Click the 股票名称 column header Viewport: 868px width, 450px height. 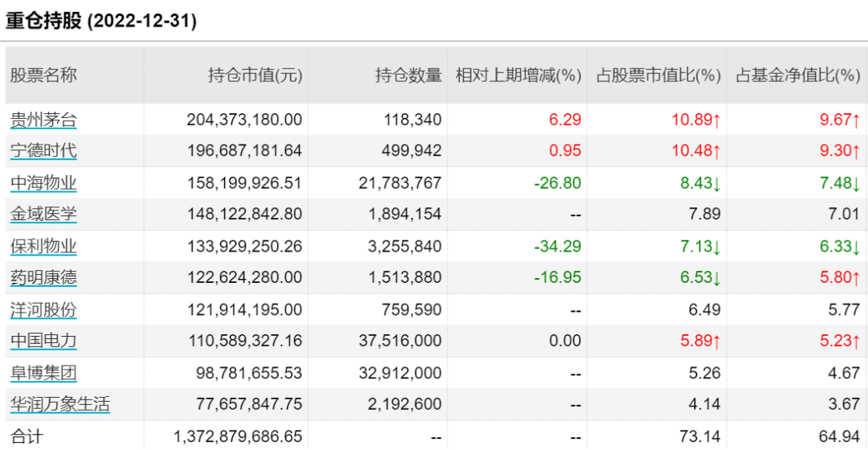click(43, 76)
